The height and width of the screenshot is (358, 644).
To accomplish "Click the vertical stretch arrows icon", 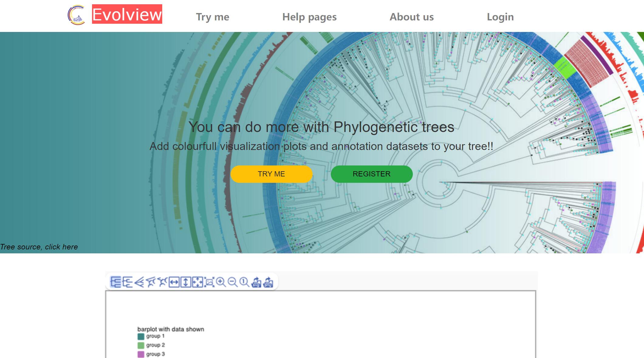I will coord(186,282).
